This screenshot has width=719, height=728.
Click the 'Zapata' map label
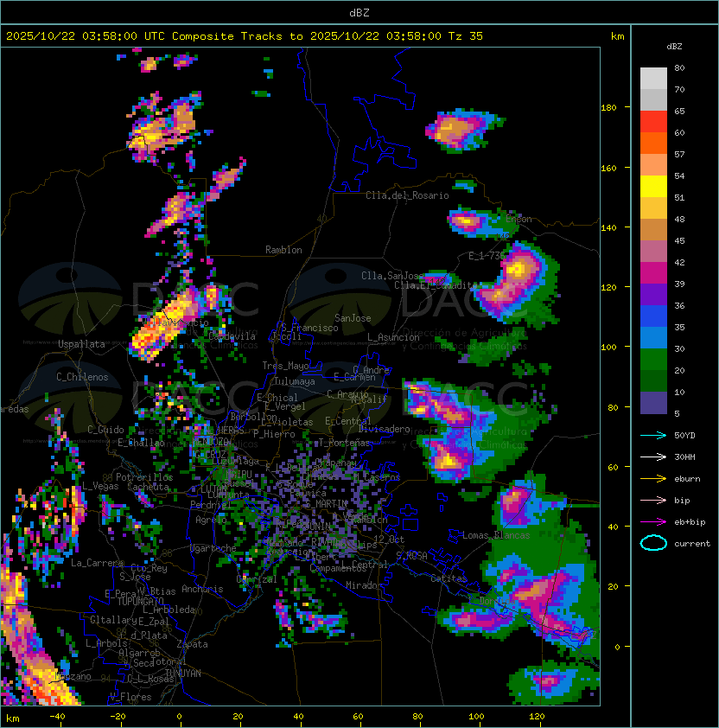point(192,644)
